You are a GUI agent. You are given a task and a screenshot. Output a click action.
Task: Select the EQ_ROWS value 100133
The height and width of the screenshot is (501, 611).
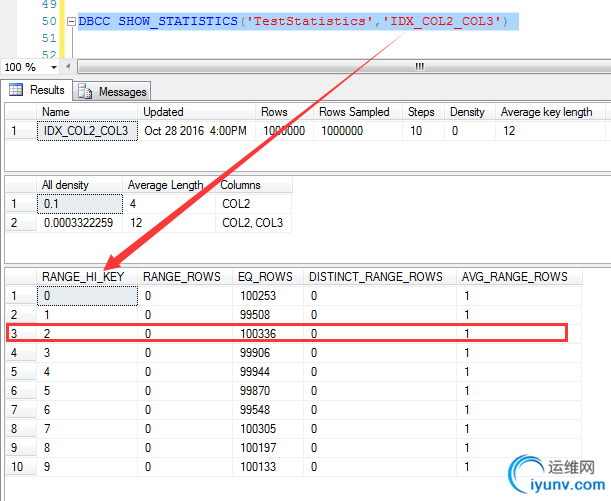268,467
